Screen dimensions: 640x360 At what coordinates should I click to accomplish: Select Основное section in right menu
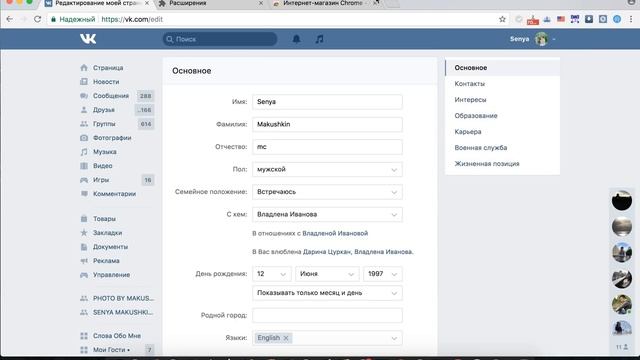[x=502, y=68]
